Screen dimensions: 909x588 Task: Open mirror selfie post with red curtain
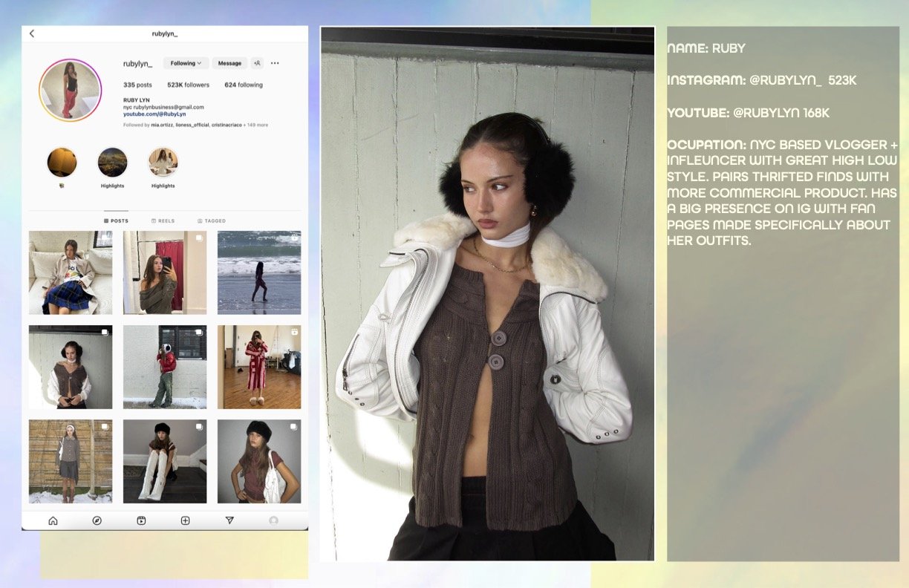(165, 272)
